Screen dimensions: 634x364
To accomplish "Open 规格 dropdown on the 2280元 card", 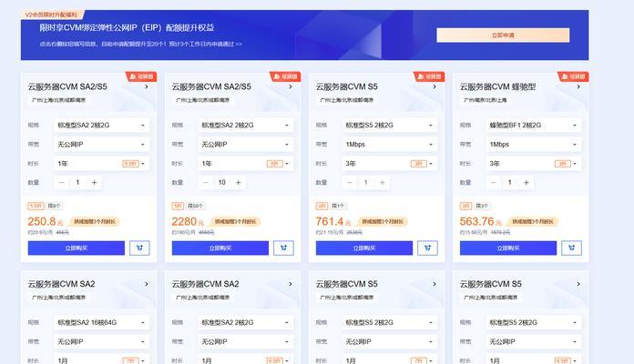I will [245, 126].
